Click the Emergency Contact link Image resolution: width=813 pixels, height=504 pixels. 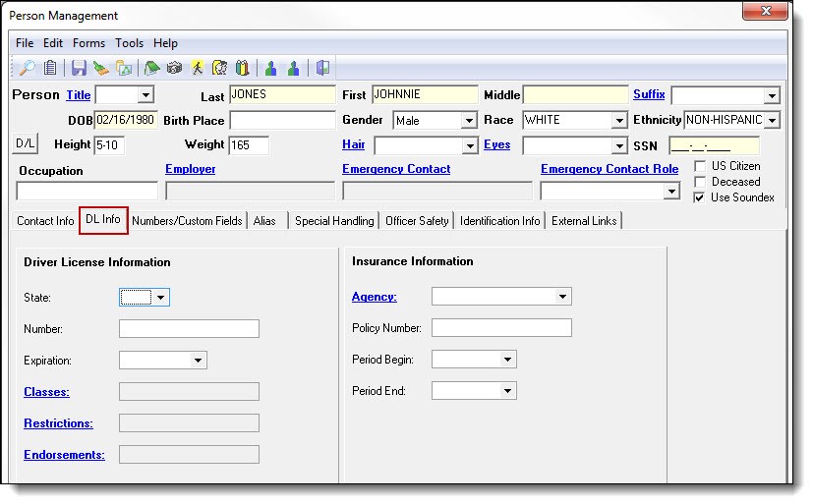point(396,169)
